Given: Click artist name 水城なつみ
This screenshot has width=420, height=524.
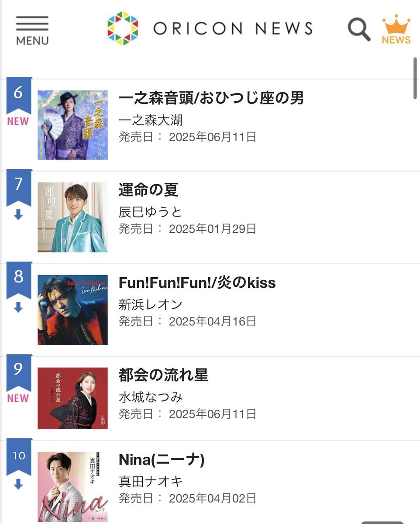Looking at the screenshot, I should [151, 397].
